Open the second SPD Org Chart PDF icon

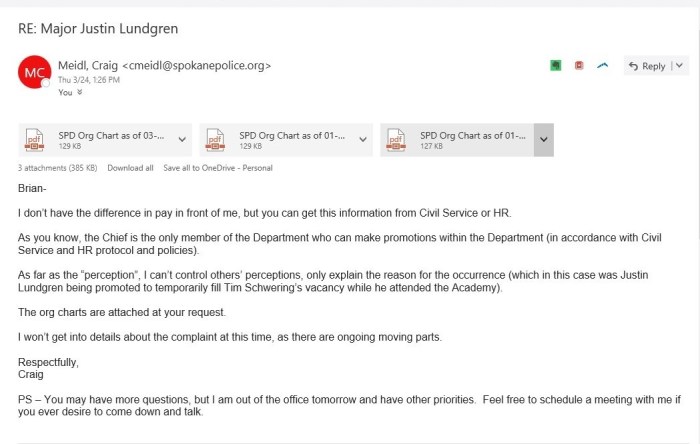click(x=215, y=140)
